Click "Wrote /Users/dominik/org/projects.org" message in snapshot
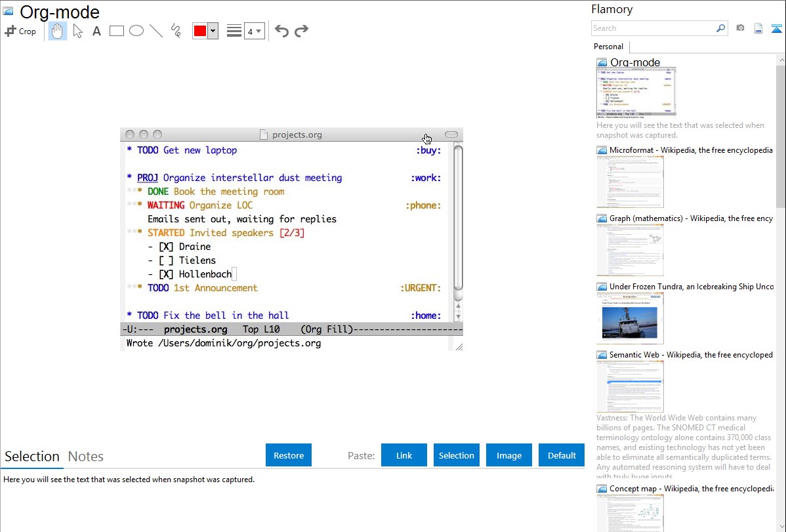The width and height of the screenshot is (786, 532). [224, 344]
